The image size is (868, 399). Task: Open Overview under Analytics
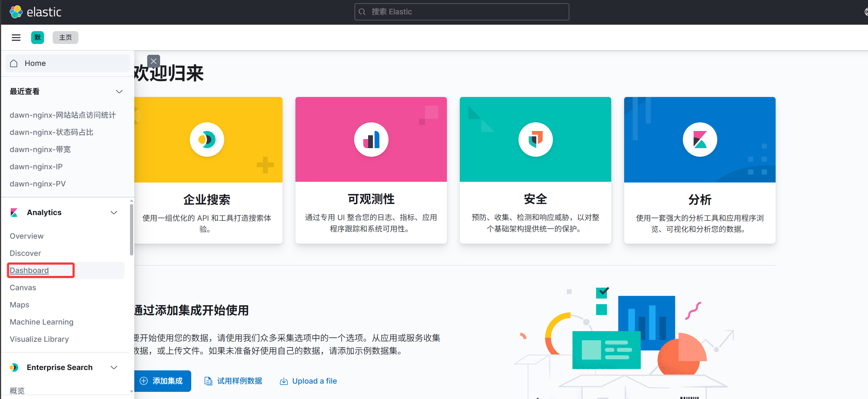pos(26,236)
